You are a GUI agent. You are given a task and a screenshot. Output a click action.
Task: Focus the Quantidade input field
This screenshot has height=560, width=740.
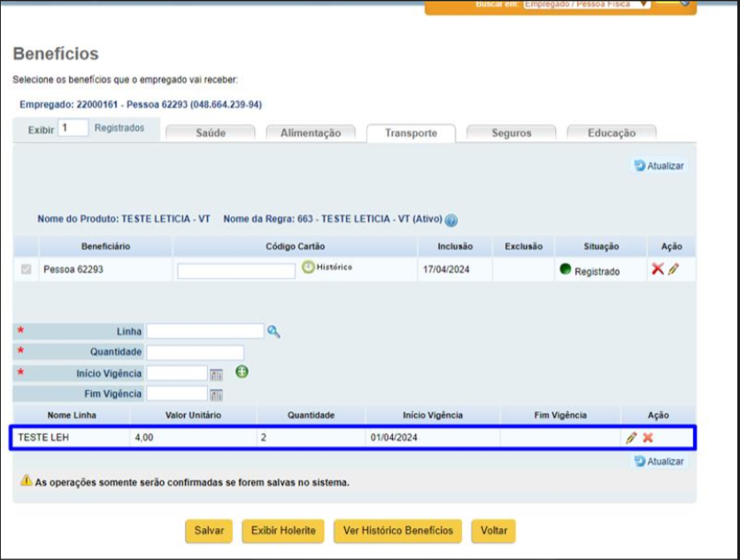click(x=196, y=352)
